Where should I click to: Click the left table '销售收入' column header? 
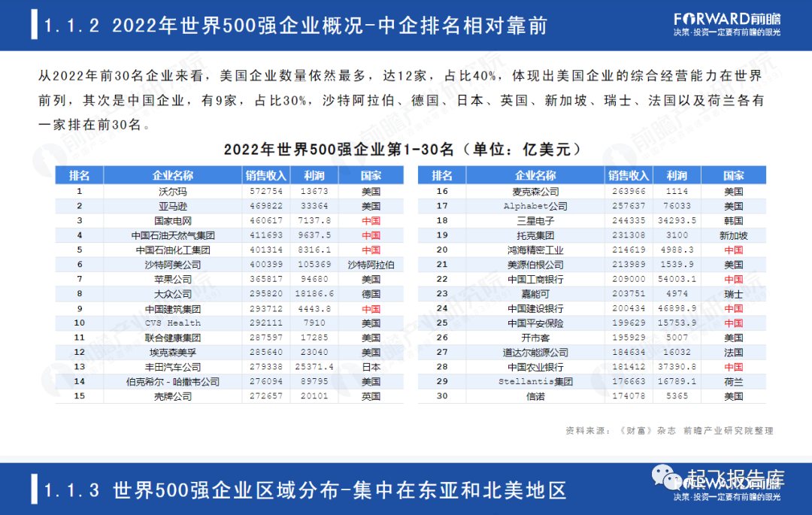coord(265,175)
